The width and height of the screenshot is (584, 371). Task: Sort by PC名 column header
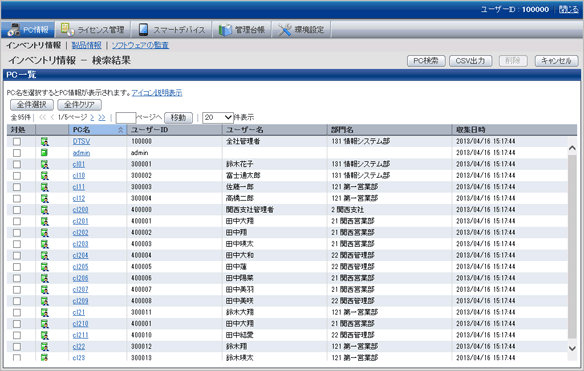98,130
